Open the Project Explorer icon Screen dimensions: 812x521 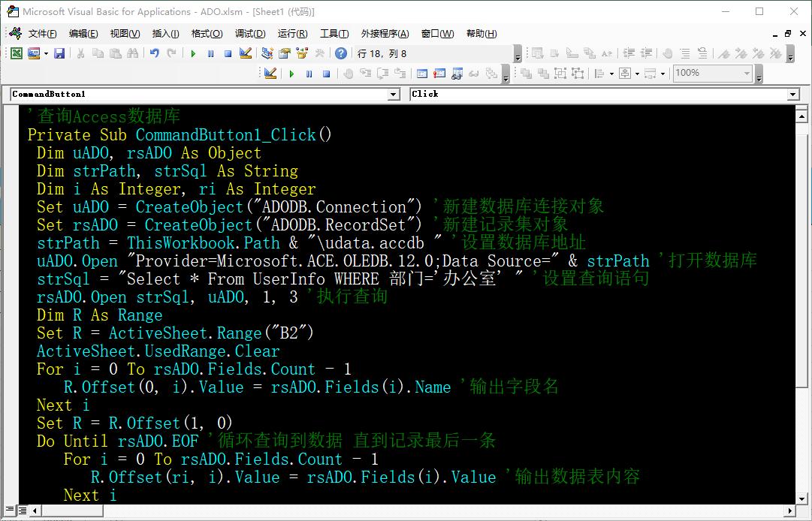point(267,53)
